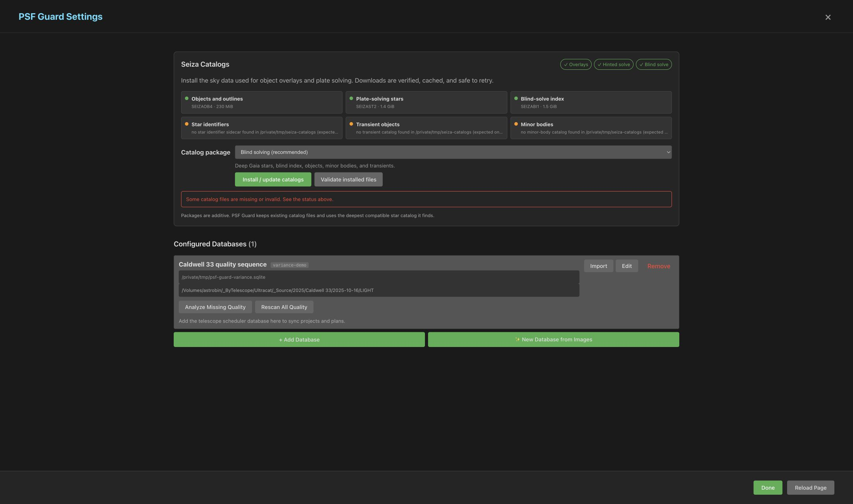Viewport: 853px width, 504px height.
Task: Click the Done button
Action: (x=768, y=488)
